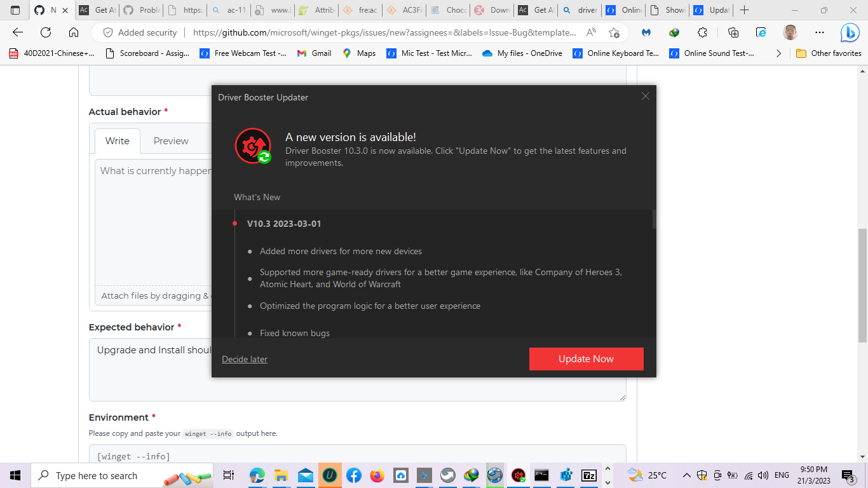The height and width of the screenshot is (488, 868).
Task: Click the address bar URL field
Action: pos(384,32)
